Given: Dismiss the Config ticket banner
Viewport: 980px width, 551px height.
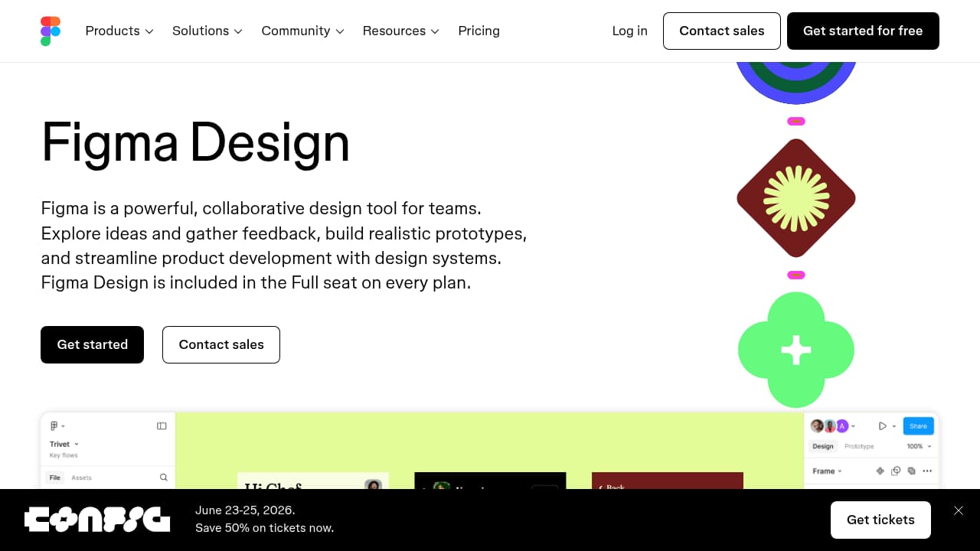Looking at the screenshot, I should [958, 510].
